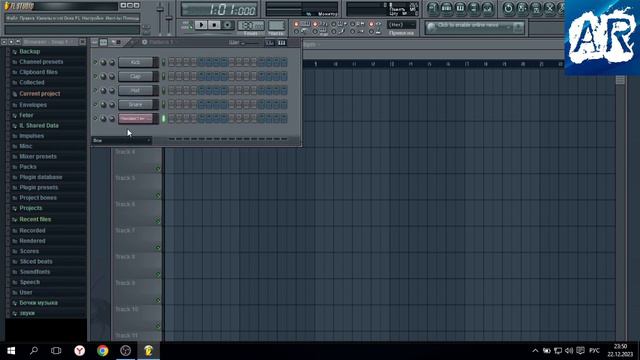Open the Step Sequencer shortcut icon
The height and width of the screenshot is (360, 640).
pyautogui.click(x=447, y=8)
